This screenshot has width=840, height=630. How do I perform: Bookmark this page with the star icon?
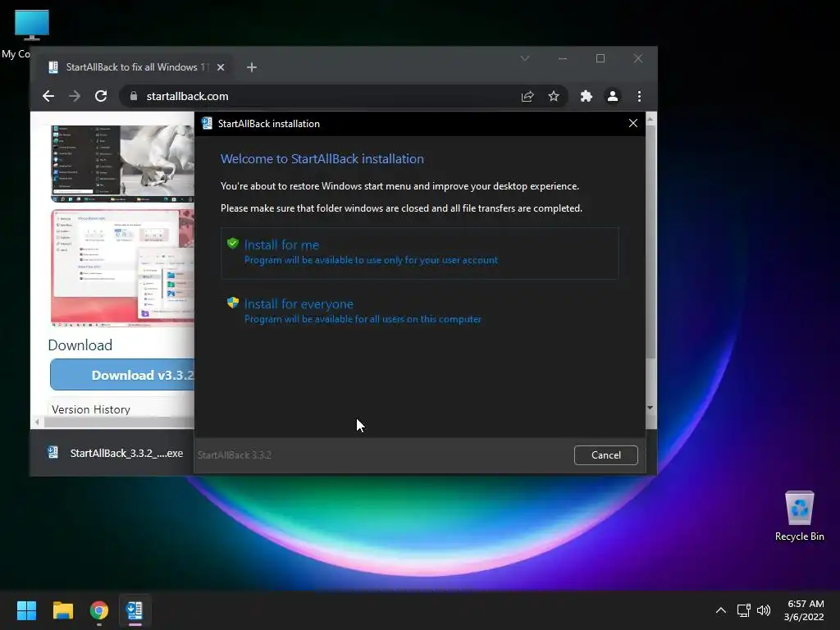coord(554,96)
